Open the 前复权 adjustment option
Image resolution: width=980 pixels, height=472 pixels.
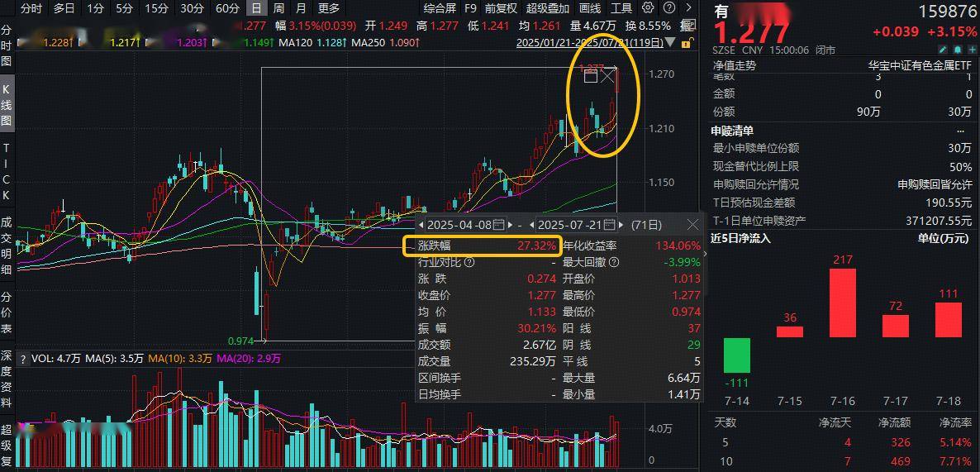(x=502, y=8)
